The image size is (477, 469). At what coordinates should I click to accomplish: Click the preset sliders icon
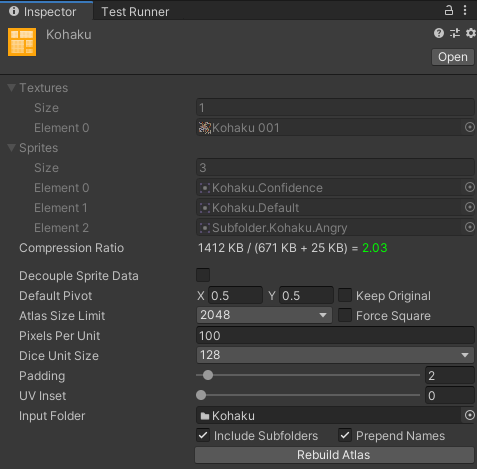coord(455,33)
